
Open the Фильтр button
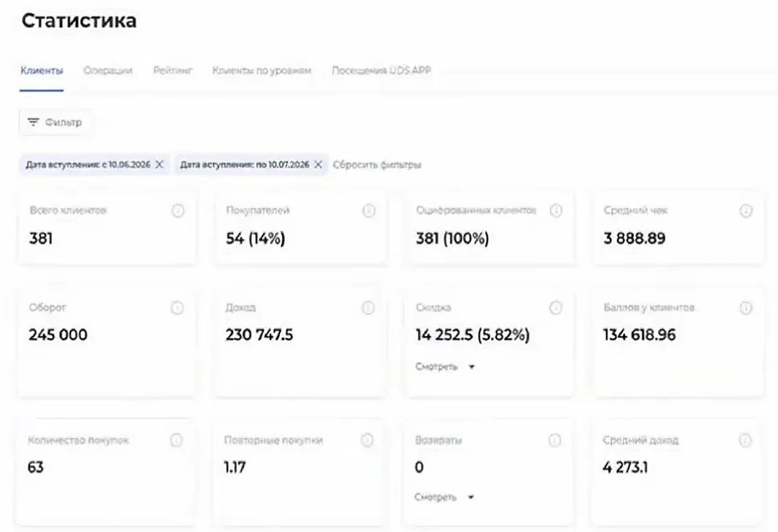pyautogui.click(x=55, y=122)
